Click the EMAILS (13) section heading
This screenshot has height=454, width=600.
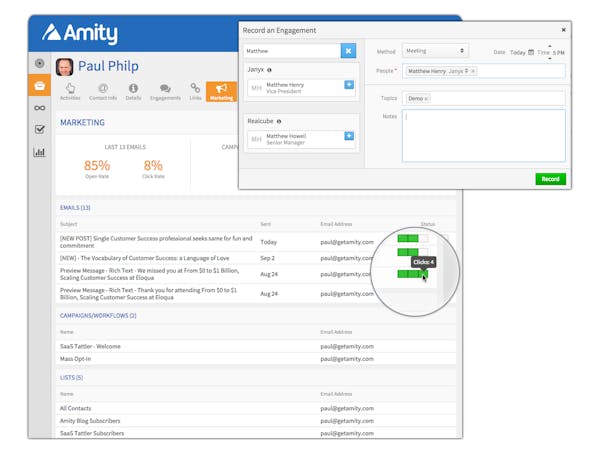(x=75, y=207)
